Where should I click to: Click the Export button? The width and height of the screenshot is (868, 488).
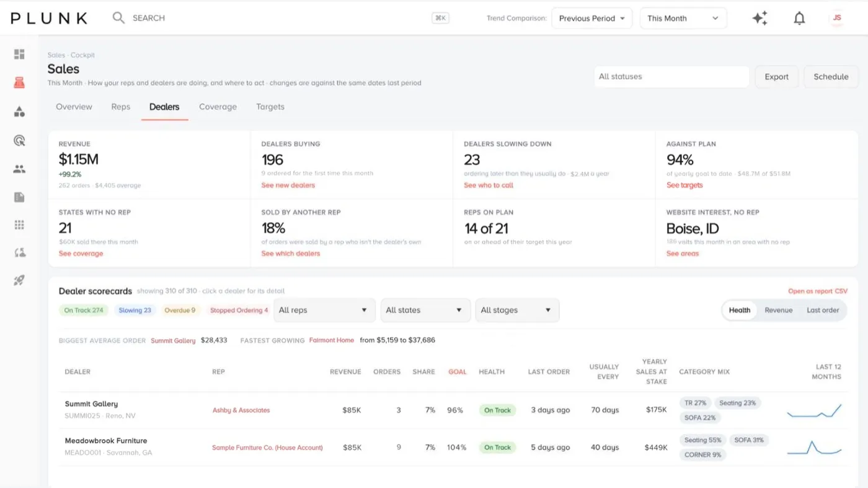[776, 77]
